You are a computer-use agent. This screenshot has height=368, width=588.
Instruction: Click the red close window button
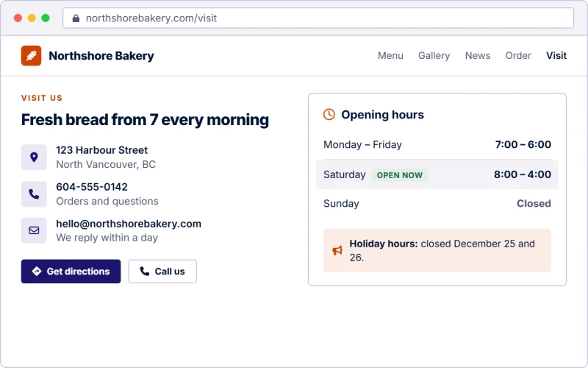[x=18, y=18]
